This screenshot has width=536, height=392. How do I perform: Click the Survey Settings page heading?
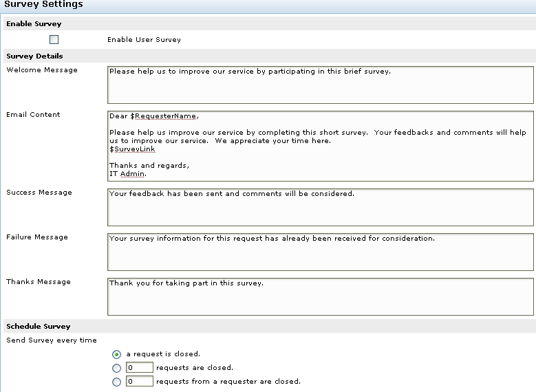[43, 5]
